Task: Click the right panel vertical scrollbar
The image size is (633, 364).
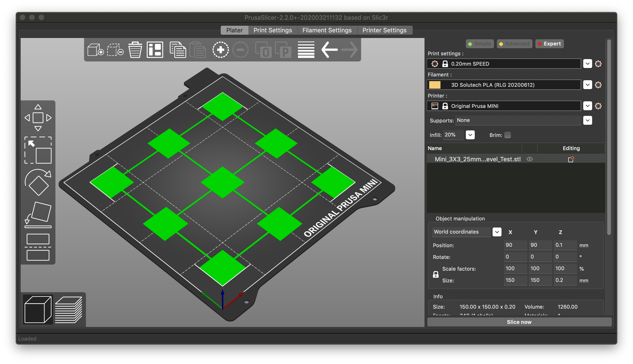Action: (x=609, y=137)
